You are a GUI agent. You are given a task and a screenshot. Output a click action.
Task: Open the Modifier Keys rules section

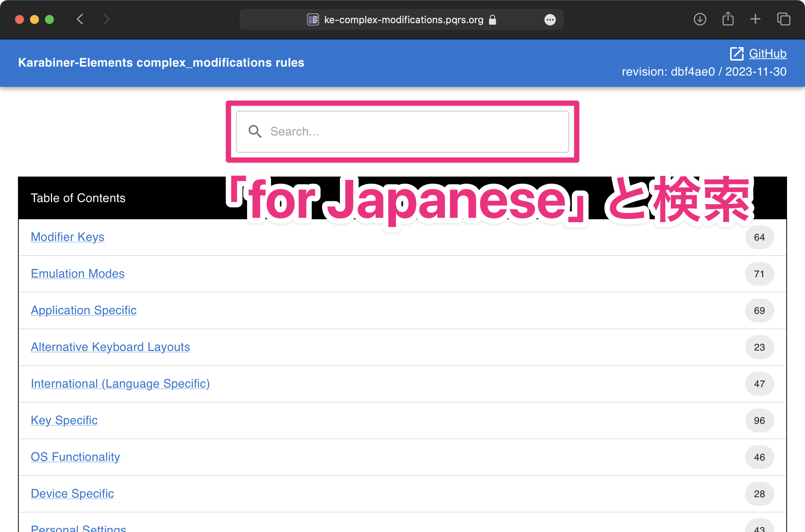67,237
